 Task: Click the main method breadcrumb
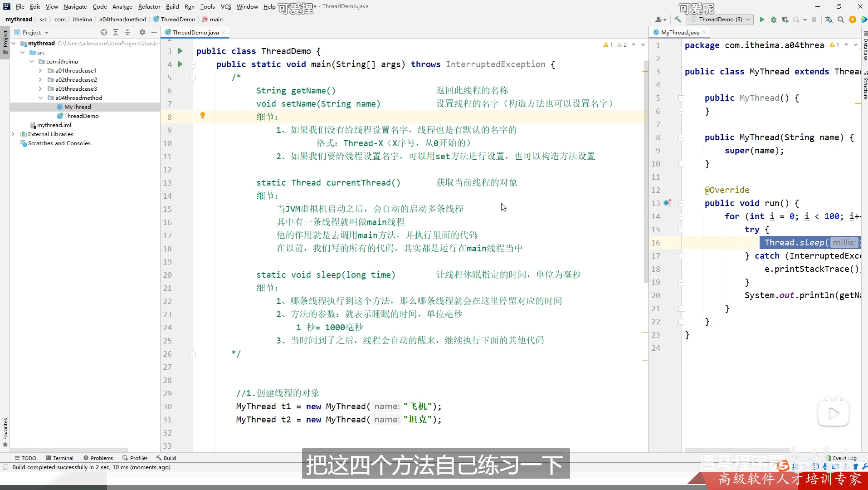pyautogui.click(x=212, y=19)
